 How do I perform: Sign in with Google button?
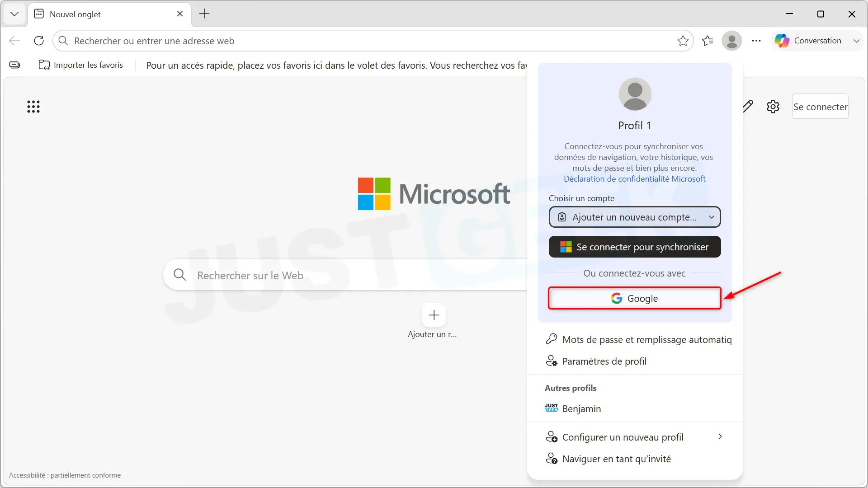[635, 298]
